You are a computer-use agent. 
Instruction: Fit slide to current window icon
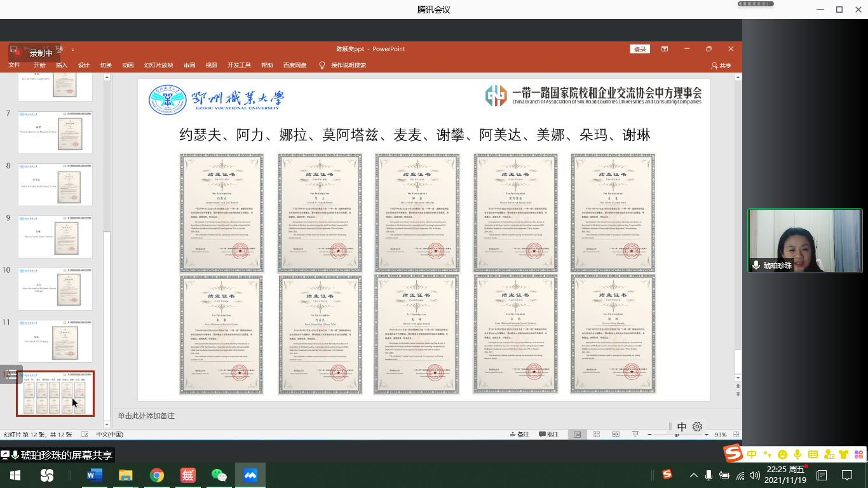pyautogui.click(x=736, y=435)
